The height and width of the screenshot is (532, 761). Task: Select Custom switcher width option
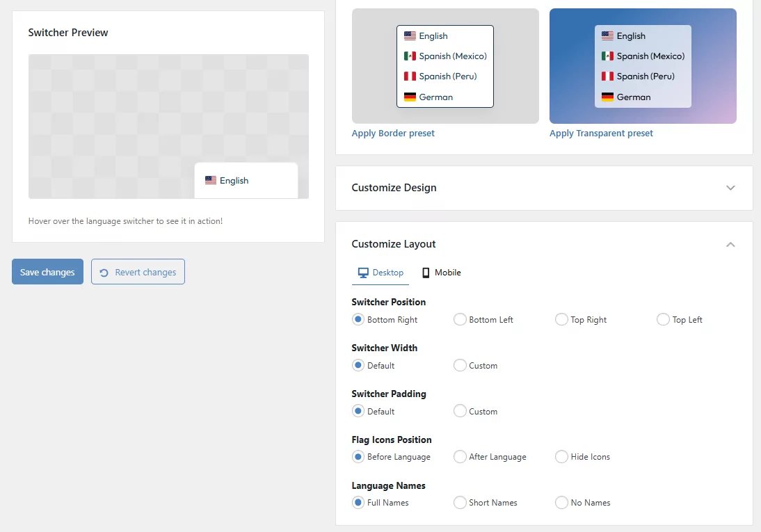460,366
